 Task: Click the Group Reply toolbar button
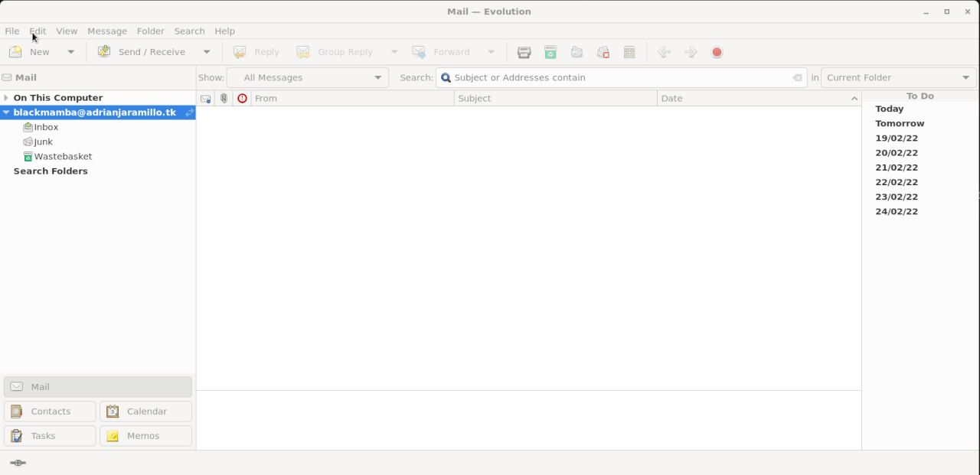(335, 52)
